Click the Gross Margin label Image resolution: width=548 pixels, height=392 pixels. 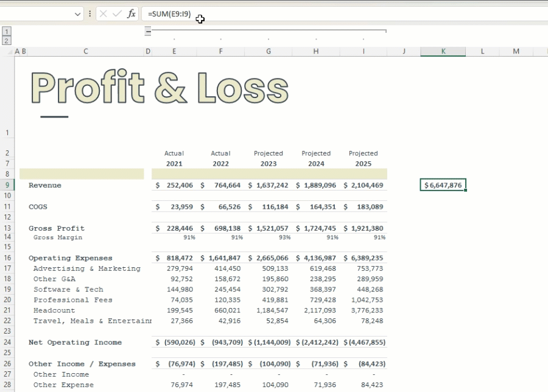[58, 237]
